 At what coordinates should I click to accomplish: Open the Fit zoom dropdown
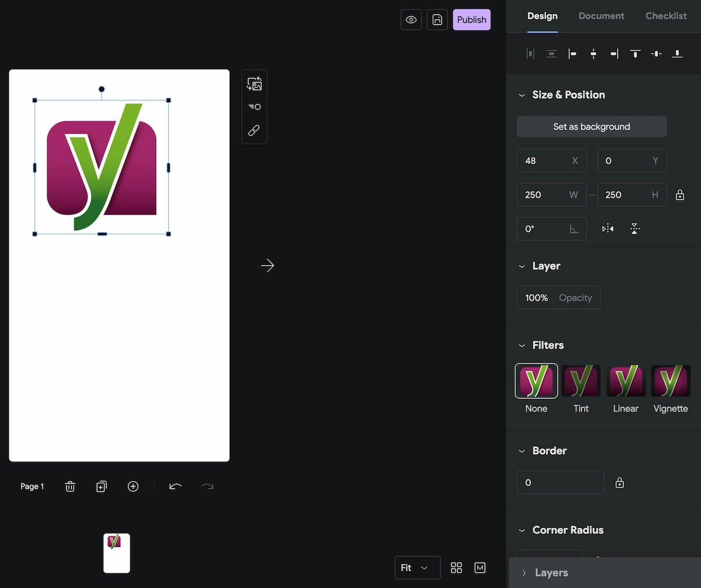pyautogui.click(x=417, y=568)
